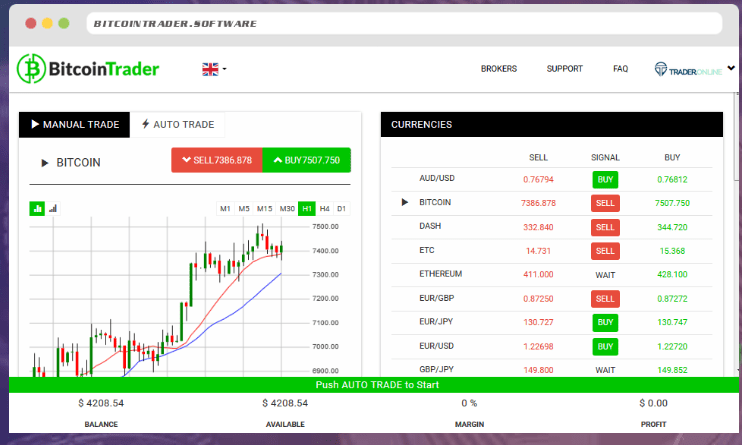
Task: Select the DASH currency row
Action: pos(552,227)
